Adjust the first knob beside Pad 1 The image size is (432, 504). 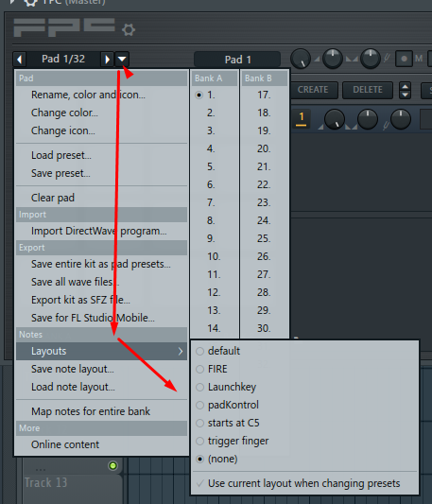(301, 60)
